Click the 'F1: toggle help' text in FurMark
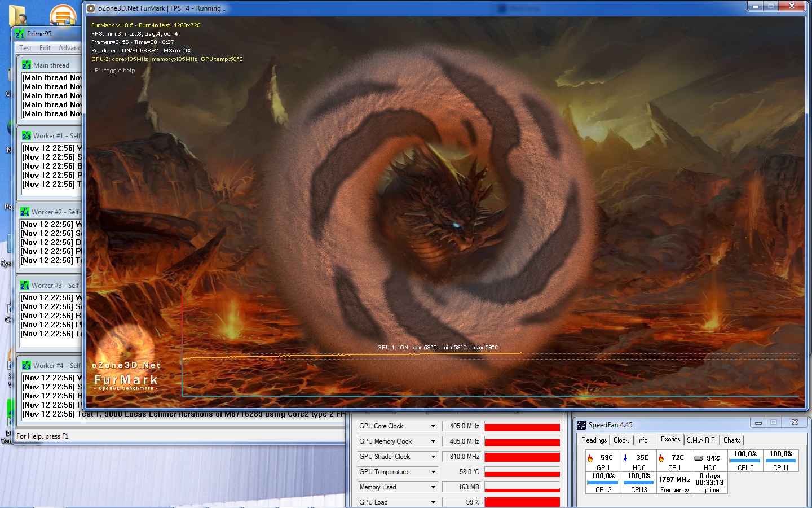Image resolution: width=812 pixels, height=508 pixels. pyautogui.click(x=113, y=71)
